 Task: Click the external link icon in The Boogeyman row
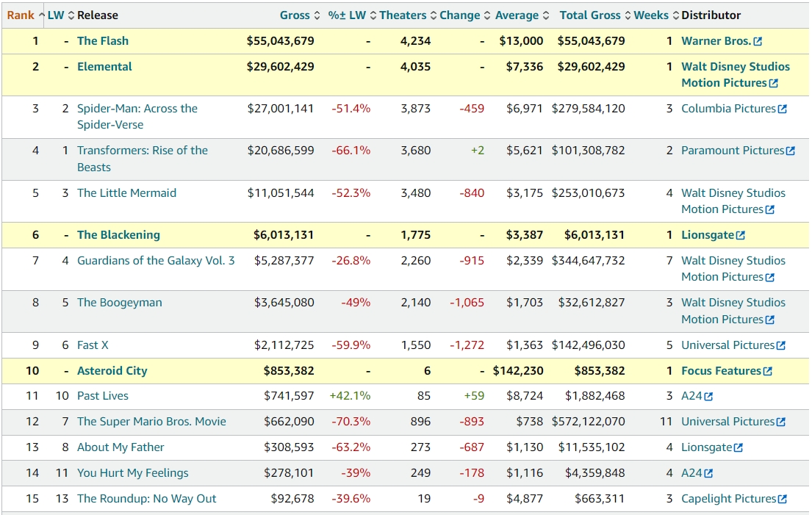(770, 320)
